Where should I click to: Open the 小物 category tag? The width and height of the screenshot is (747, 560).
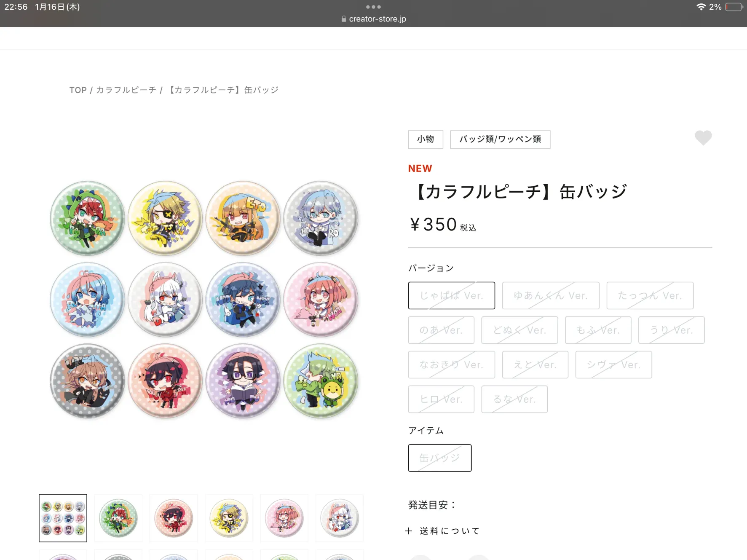[426, 139]
